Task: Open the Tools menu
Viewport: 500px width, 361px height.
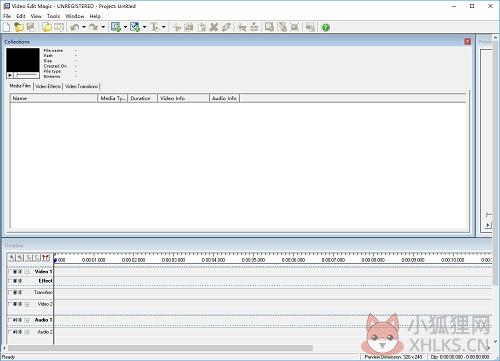Action: coord(53,16)
